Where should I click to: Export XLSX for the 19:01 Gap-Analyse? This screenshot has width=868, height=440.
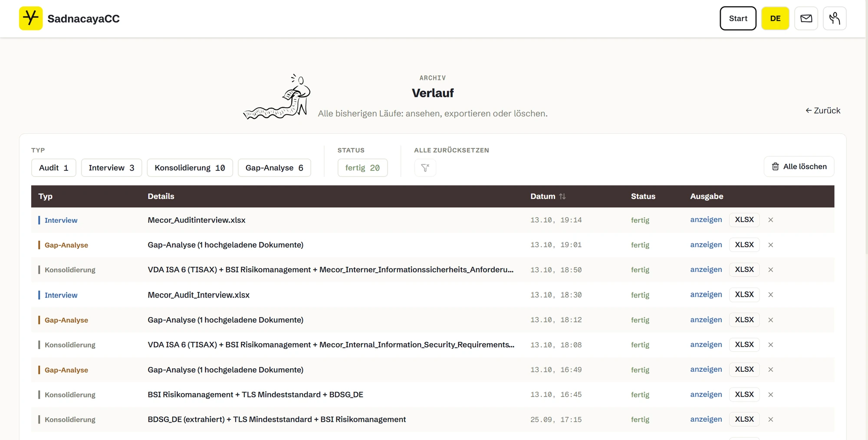(744, 245)
